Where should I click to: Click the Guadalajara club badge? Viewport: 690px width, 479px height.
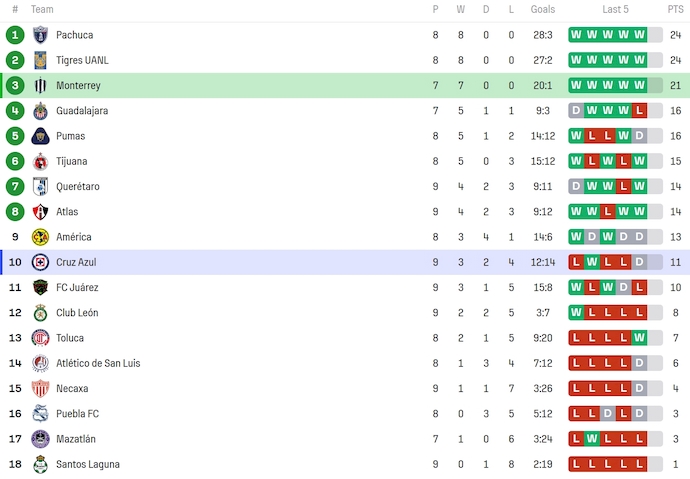tap(40, 111)
